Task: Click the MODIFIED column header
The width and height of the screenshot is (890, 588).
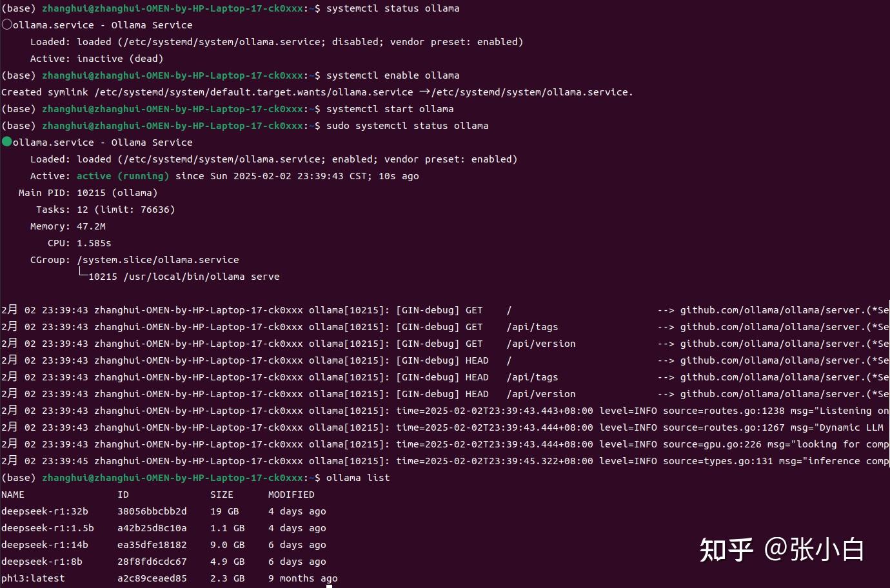Action: pyautogui.click(x=291, y=494)
